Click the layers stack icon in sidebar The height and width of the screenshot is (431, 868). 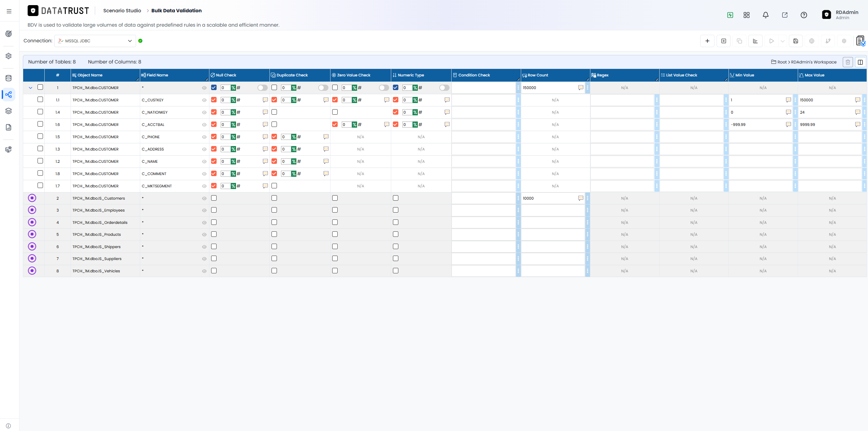(x=9, y=111)
